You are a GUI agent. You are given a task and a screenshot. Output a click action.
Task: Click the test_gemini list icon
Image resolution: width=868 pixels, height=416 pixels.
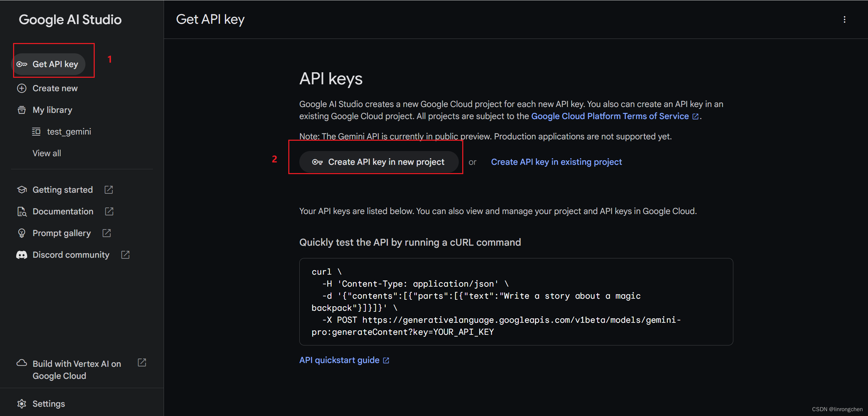click(36, 131)
